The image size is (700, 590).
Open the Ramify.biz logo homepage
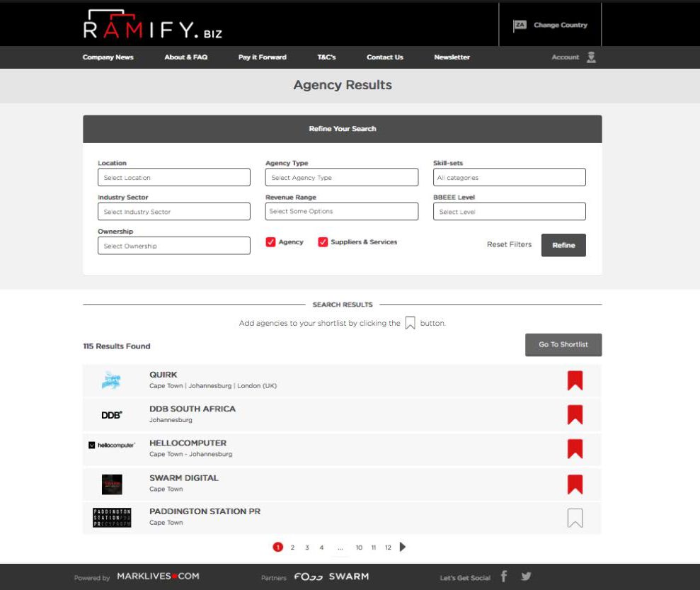click(152, 25)
